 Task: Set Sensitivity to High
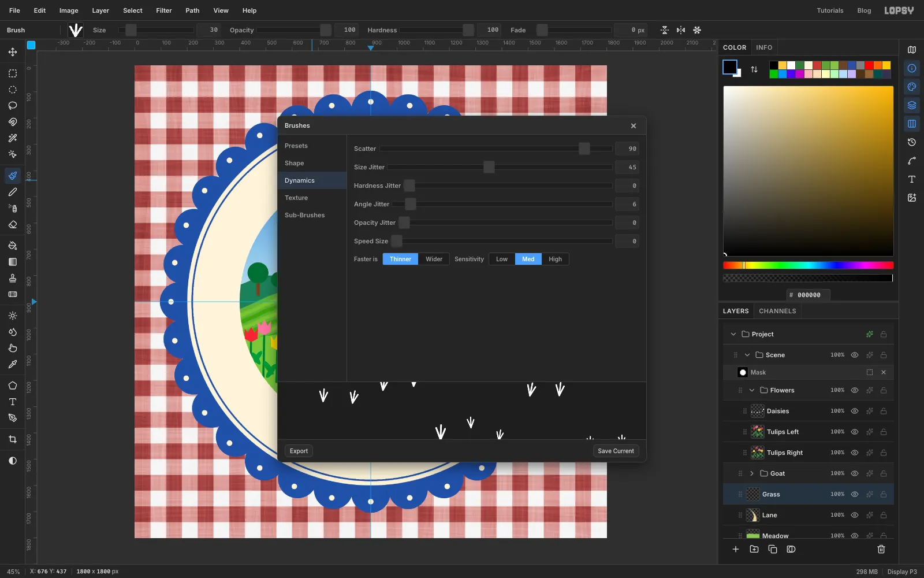[x=555, y=259]
